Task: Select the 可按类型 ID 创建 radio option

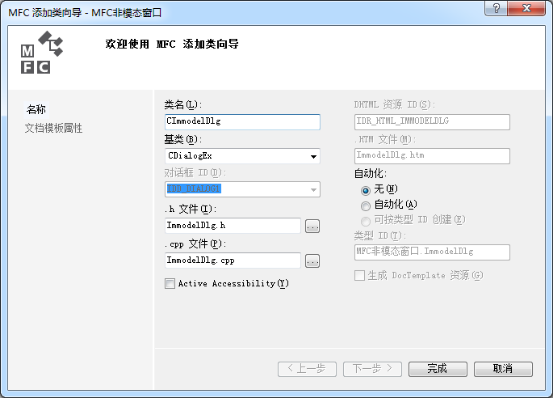Action: click(366, 221)
